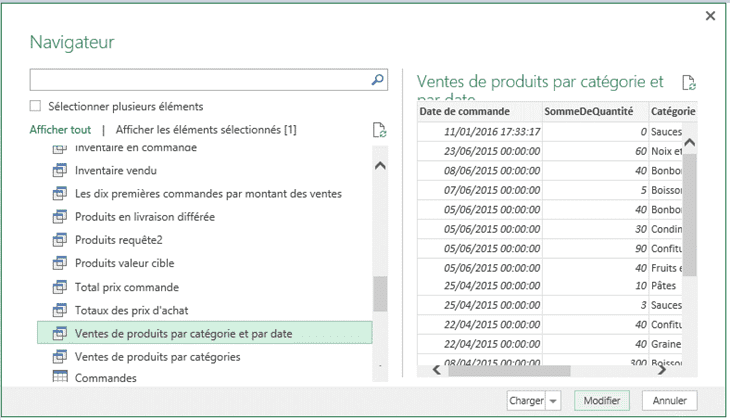Select Ventes de produits par catégories
The image size is (730, 420).
(x=157, y=357)
